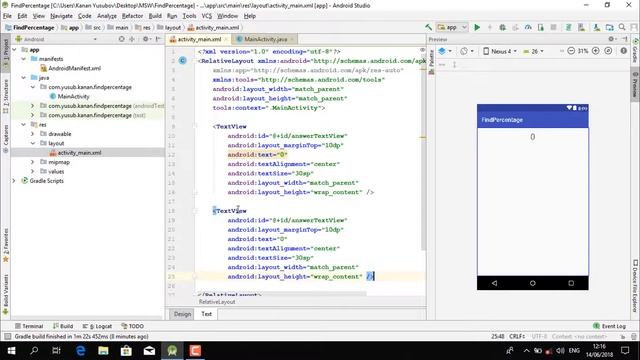Screen dimensions: 640x360
Task: Switch to the Design tab
Action: 182,314
